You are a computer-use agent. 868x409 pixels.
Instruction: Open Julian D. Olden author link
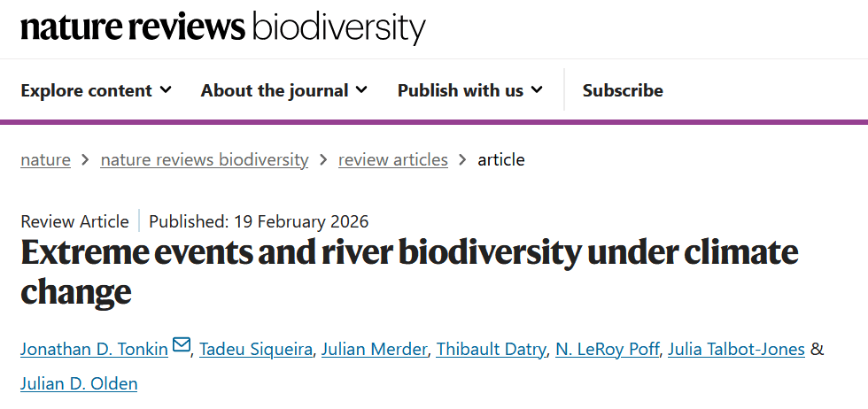(79, 384)
